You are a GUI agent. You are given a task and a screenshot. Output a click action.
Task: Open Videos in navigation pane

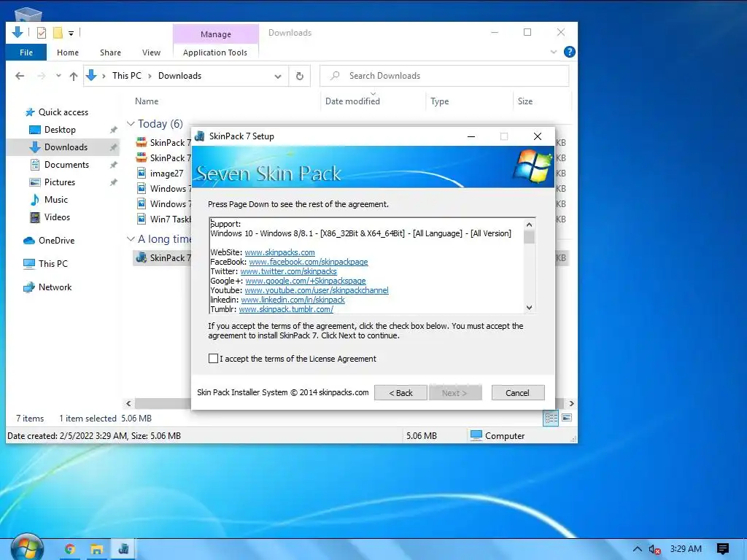[x=57, y=217]
